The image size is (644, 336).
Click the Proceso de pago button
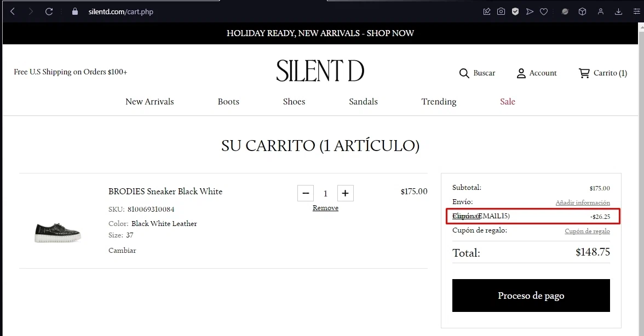tap(531, 296)
